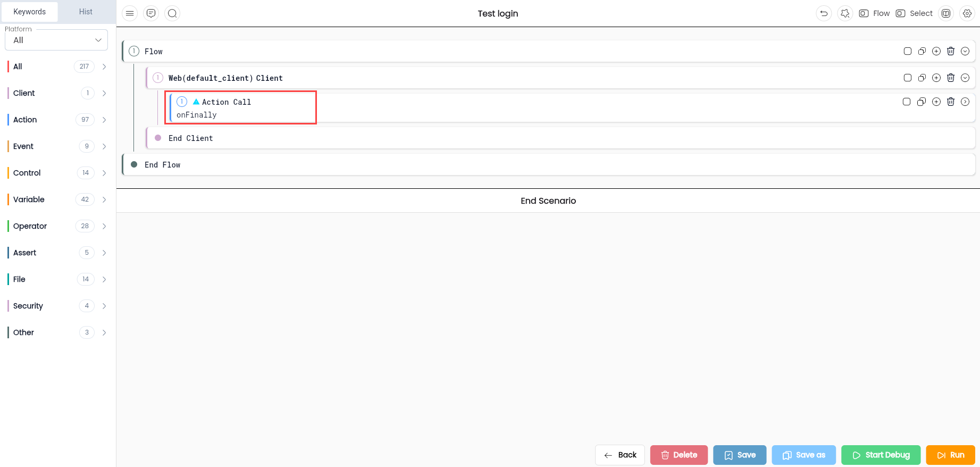Screen dimensions: 980x467
Task: Delete the Web(default_client) Client row
Action: [x=951, y=78]
